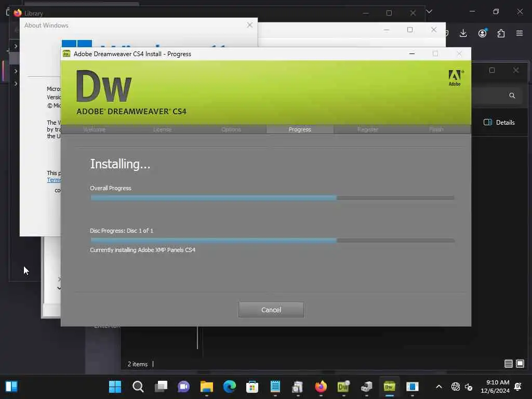Switch File Explorer to details list view
Viewport: 532px width, 399px height.
508,364
